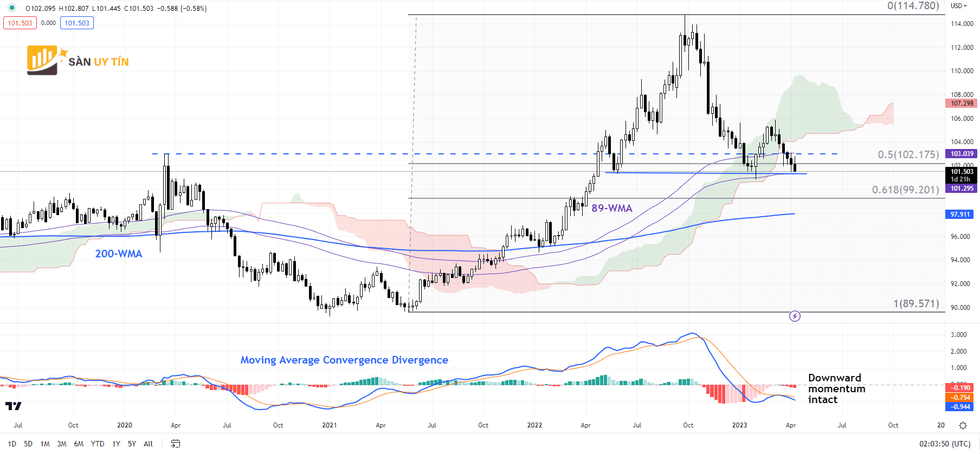Image resolution: width=980 pixels, height=454 pixels.
Task: Select the 1Y time range
Action: pos(116,444)
